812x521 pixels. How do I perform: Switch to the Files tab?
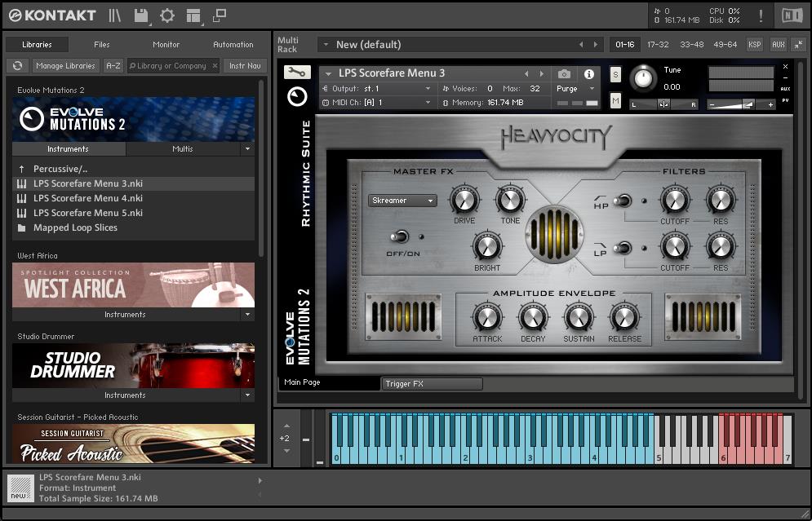102,45
